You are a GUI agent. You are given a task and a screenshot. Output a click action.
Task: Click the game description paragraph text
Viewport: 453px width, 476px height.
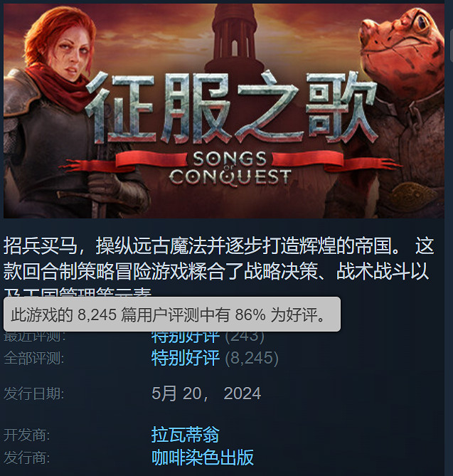(x=218, y=267)
